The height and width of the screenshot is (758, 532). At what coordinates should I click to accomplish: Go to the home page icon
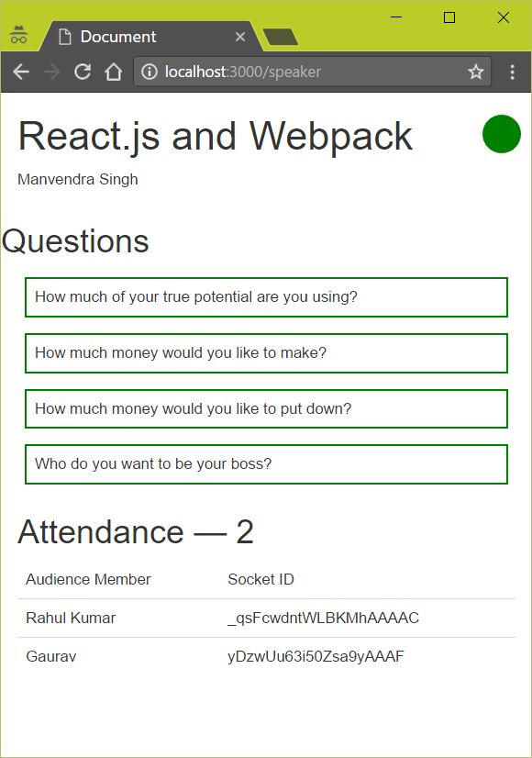(114, 72)
